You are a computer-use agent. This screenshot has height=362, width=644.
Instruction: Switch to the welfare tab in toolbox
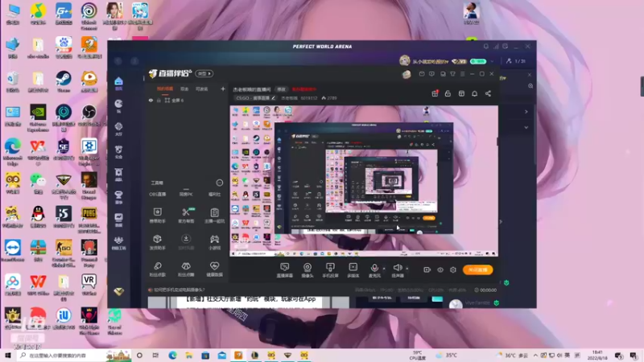[214, 194]
